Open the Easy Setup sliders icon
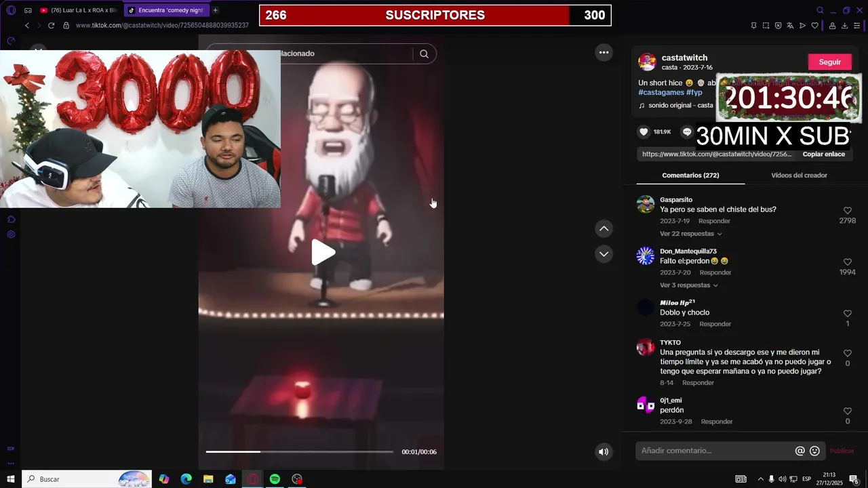 click(857, 26)
